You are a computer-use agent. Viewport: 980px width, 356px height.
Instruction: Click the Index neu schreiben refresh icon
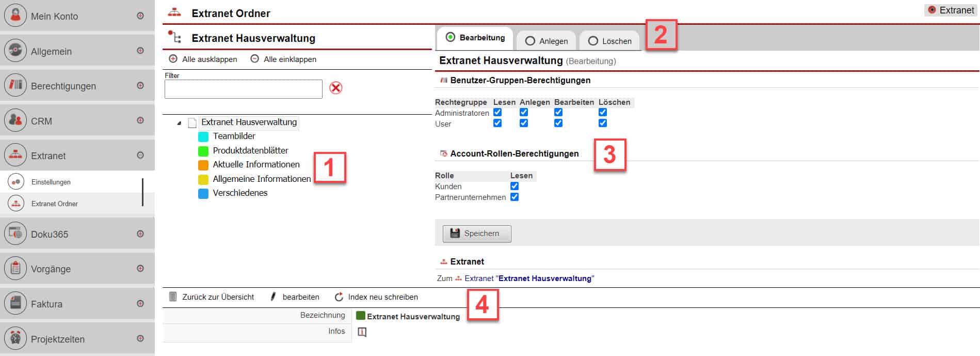coord(339,297)
